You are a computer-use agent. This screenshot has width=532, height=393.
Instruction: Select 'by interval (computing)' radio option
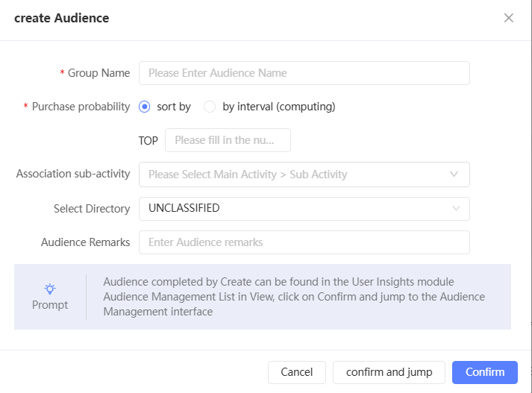click(210, 107)
